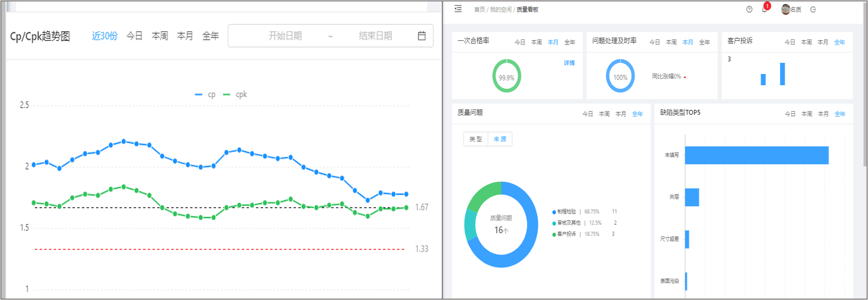The height and width of the screenshot is (300, 868).
Task: Click the 开始日期 start date field
Action: tap(285, 36)
